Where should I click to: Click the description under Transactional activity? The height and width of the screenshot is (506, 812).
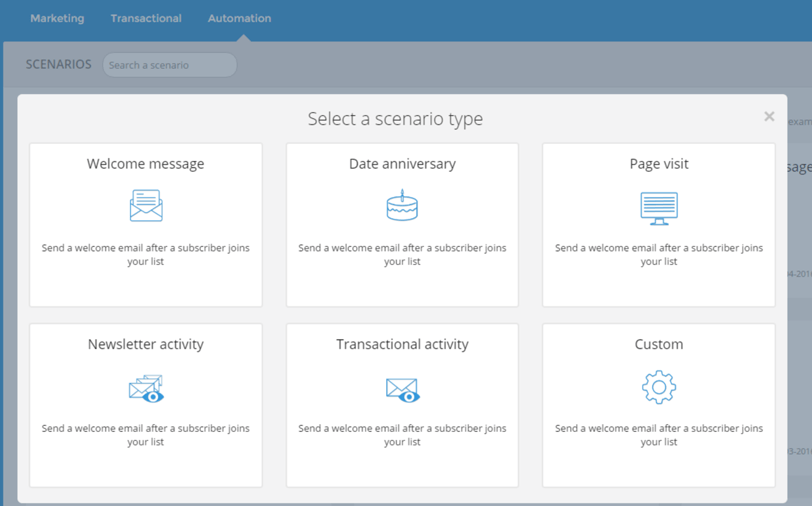pyautogui.click(x=402, y=435)
